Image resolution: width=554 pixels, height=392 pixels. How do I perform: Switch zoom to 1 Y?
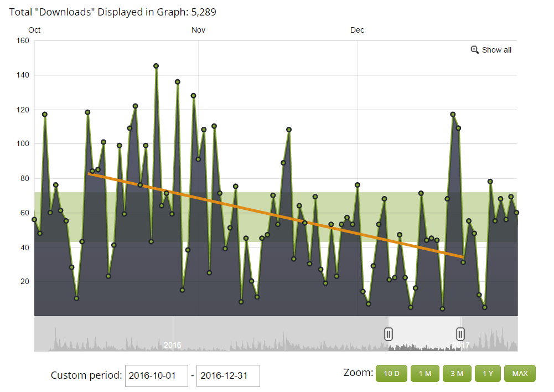pos(488,373)
